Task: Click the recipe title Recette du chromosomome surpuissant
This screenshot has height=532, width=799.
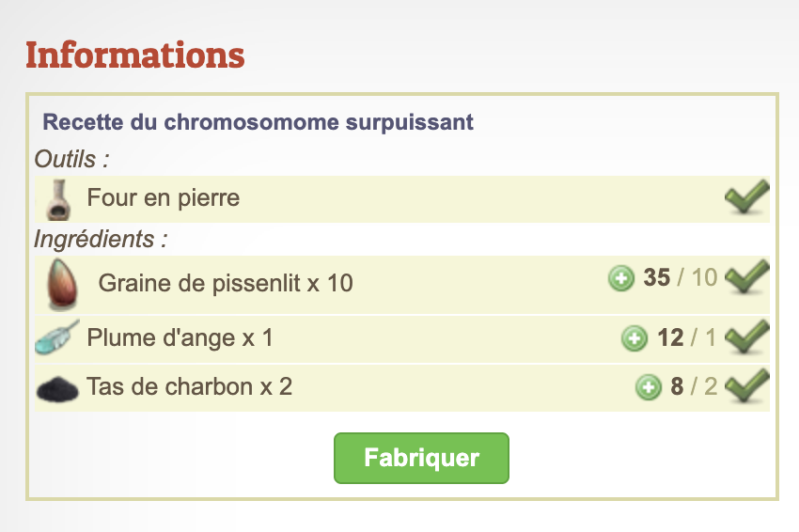Action: point(258,122)
